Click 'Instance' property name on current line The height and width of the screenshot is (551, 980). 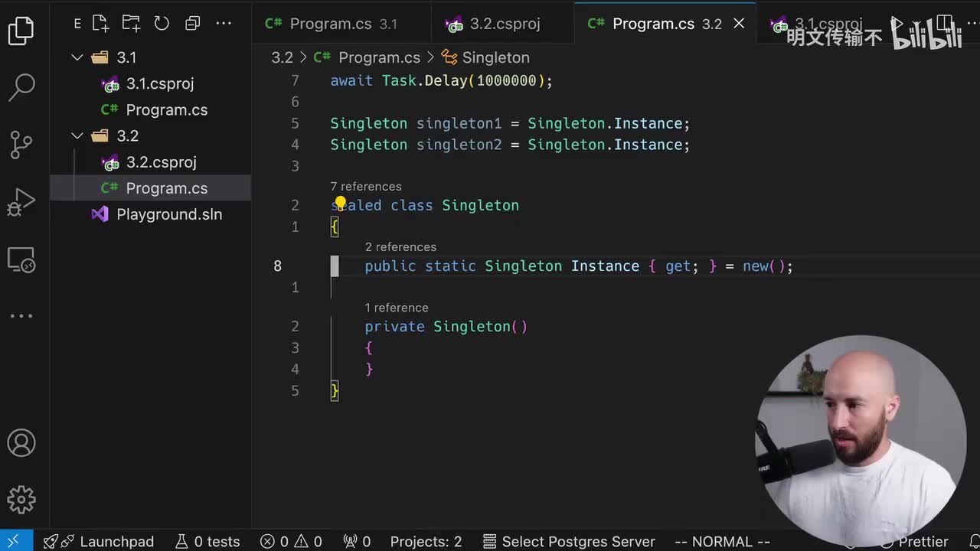click(x=605, y=266)
